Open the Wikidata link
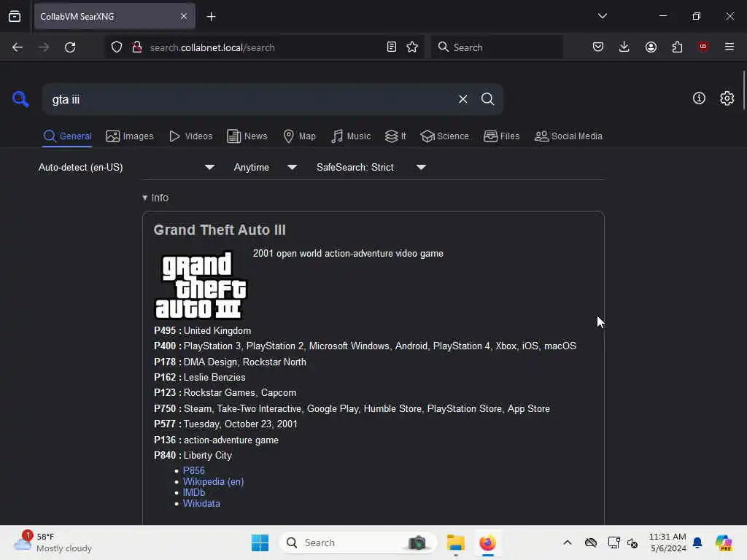 (x=201, y=503)
